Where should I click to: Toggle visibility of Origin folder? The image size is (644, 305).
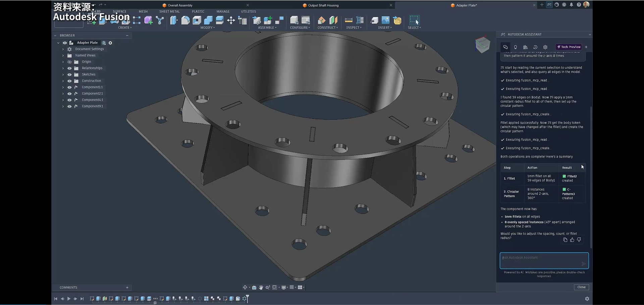(69, 62)
